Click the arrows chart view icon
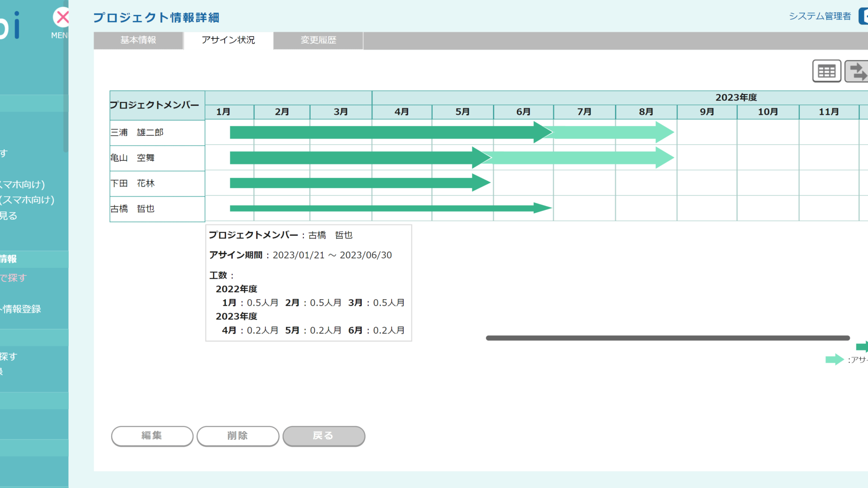Viewport: 868px width, 488px height. point(857,71)
